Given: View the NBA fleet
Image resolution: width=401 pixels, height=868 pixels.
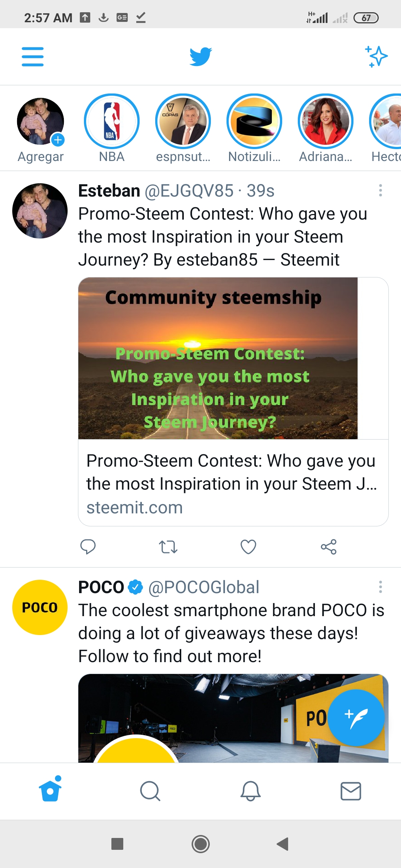Looking at the screenshot, I should click(112, 128).
